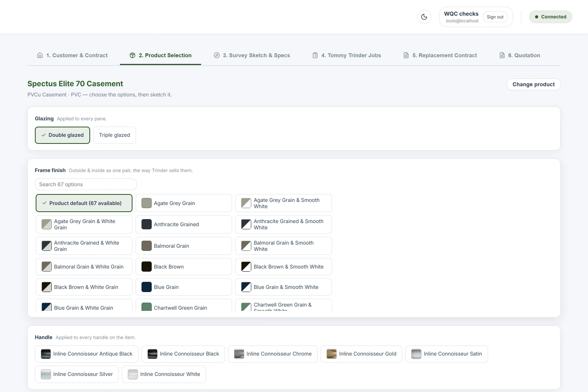Pick the Blue Grain color swatch

pos(147,287)
